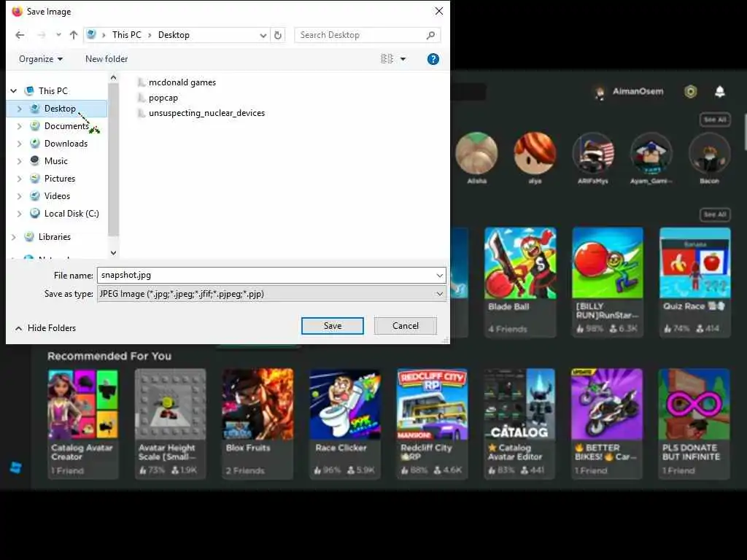Select Downloads in the navigation pane

click(66, 144)
